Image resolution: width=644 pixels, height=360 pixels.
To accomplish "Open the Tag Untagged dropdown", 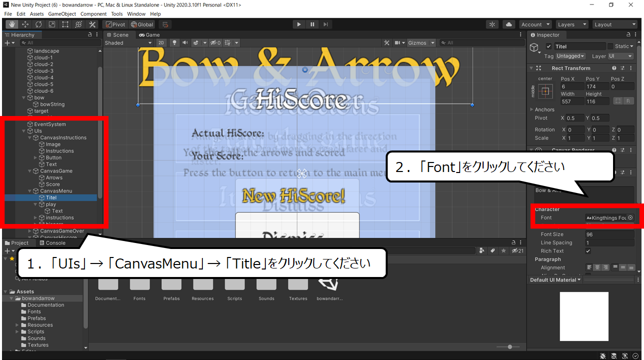I will click(571, 56).
